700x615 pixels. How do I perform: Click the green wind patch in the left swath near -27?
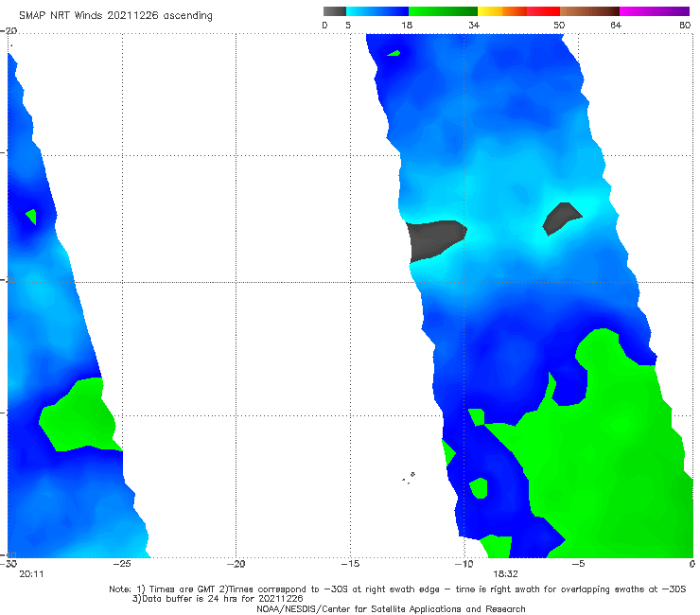tap(79, 414)
